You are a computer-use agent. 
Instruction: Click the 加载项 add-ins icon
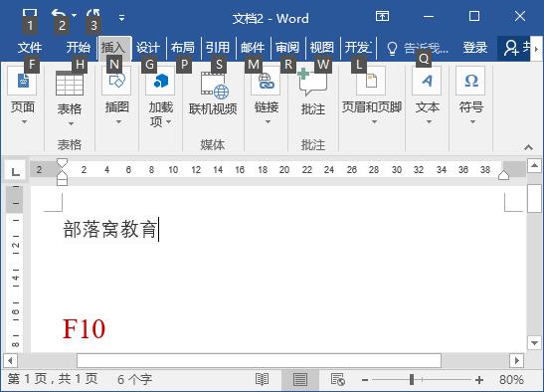tap(160, 81)
